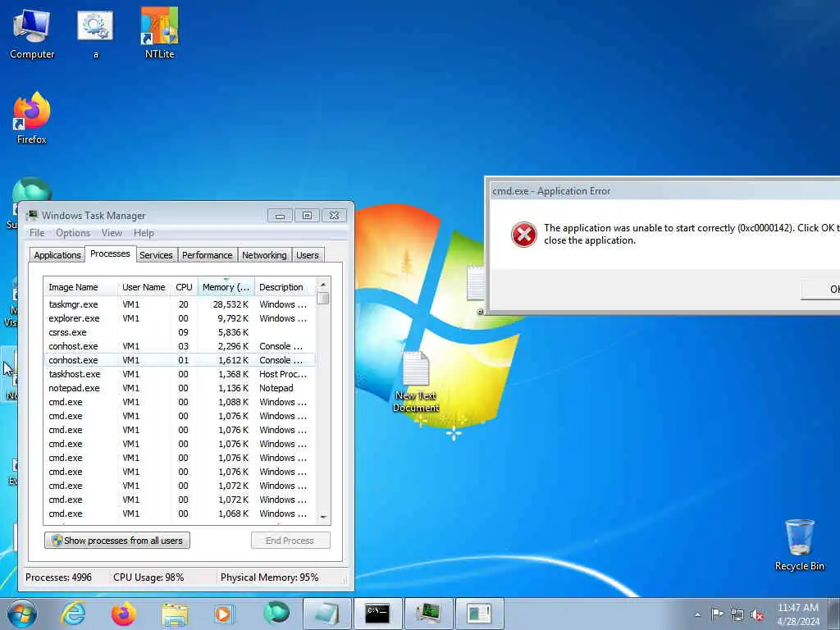
Task: Open the desktop file named a
Action: (95, 33)
